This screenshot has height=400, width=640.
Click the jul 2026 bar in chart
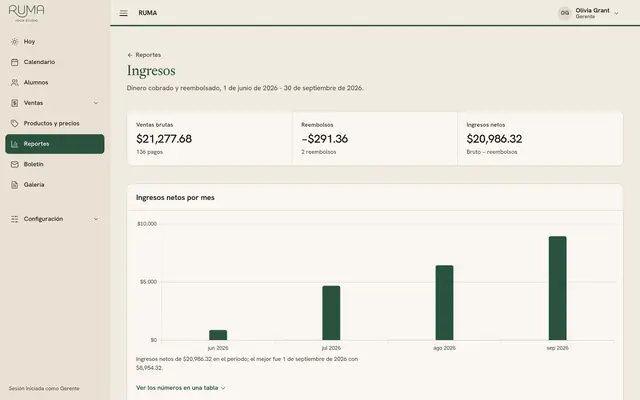pyautogui.click(x=331, y=313)
